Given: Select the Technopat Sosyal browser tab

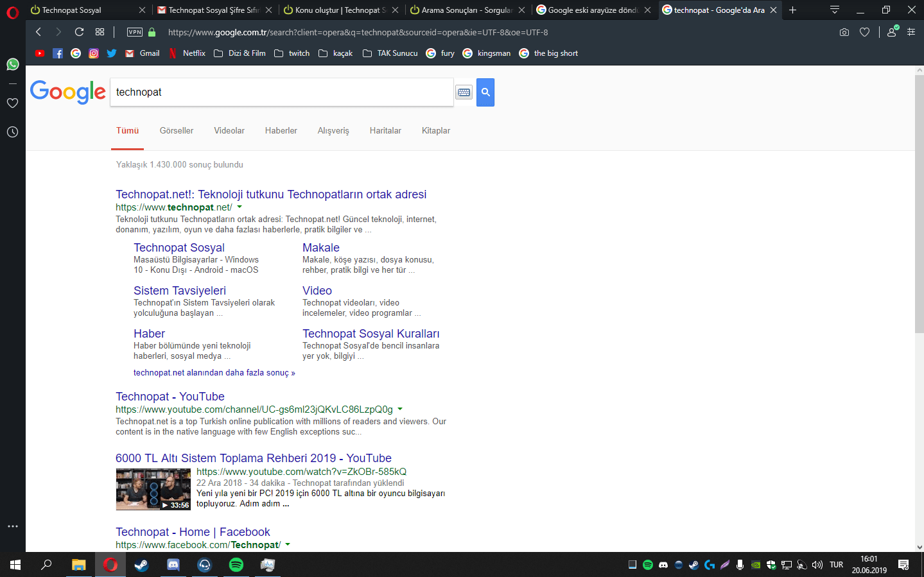Looking at the screenshot, I should coord(71,10).
